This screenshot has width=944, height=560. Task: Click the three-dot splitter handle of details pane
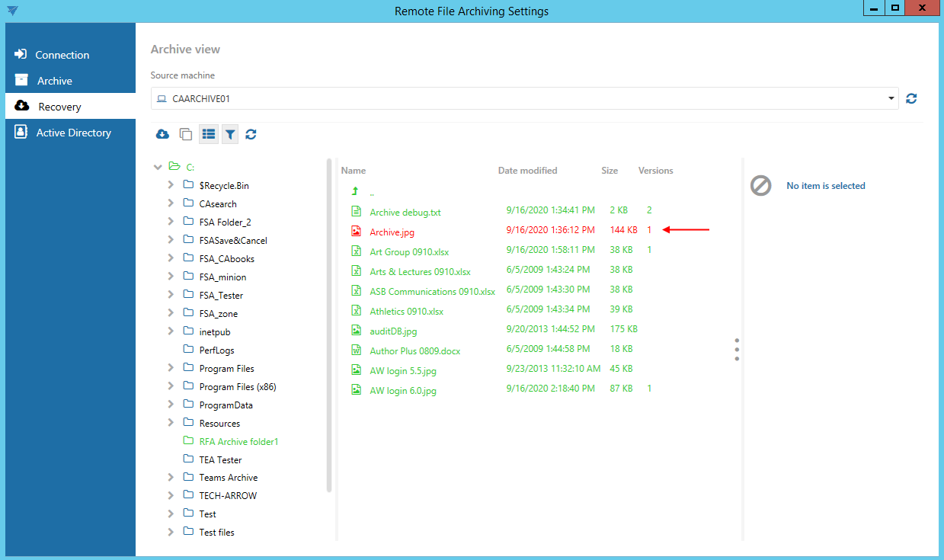(x=737, y=350)
